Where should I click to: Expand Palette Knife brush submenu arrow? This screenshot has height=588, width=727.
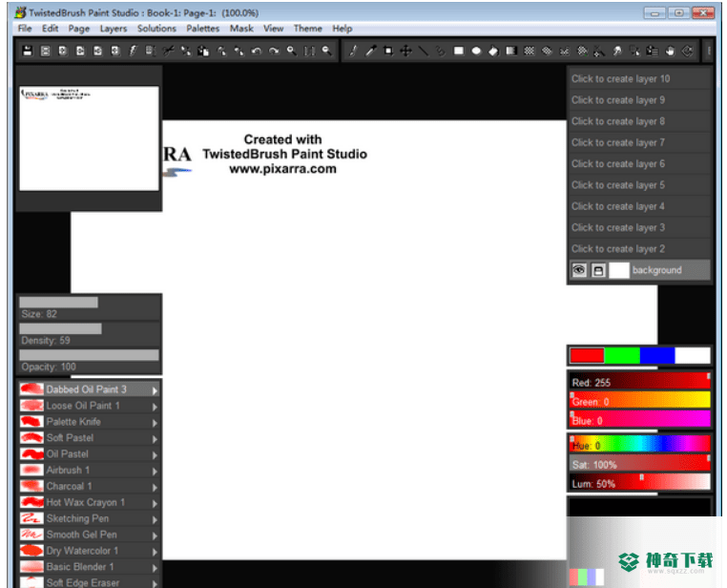point(155,423)
